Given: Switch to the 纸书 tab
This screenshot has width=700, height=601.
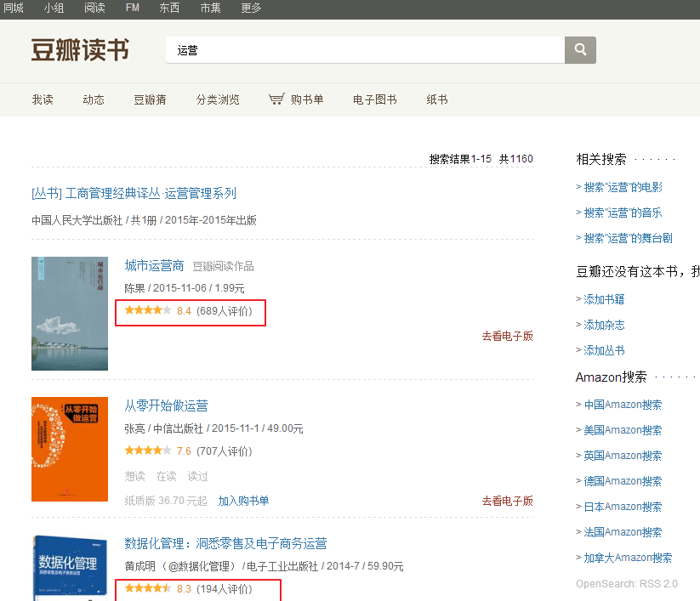Looking at the screenshot, I should pyautogui.click(x=436, y=99).
